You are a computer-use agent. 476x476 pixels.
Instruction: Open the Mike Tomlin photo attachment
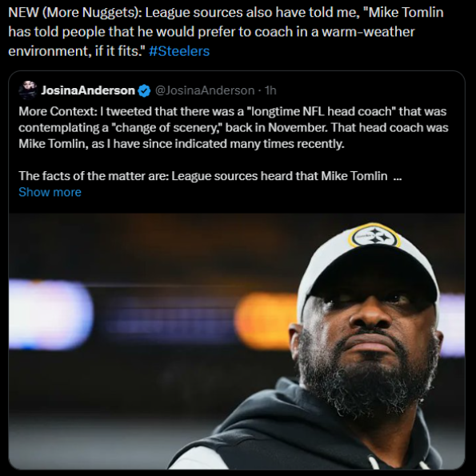point(237,341)
